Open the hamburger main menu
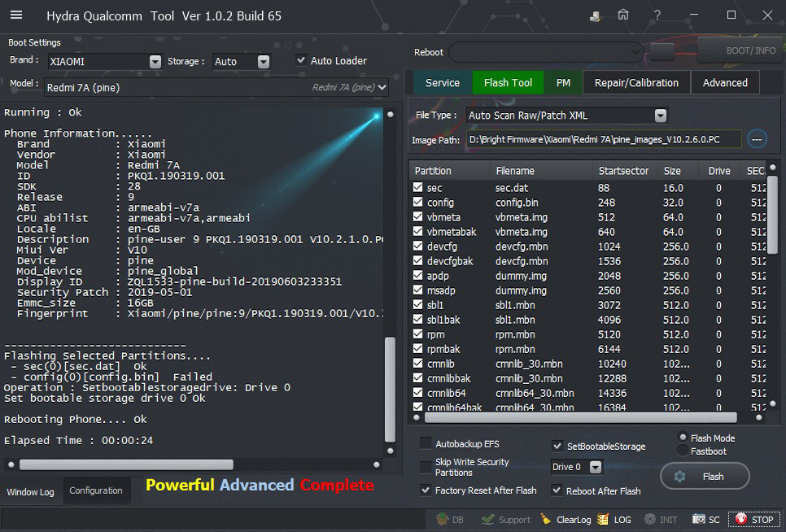 (16, 15)
